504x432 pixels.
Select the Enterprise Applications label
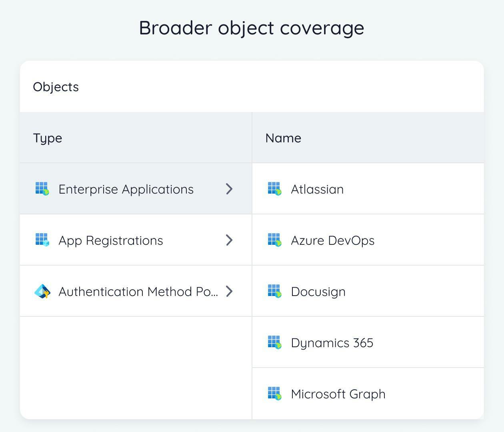pos(126,189)
